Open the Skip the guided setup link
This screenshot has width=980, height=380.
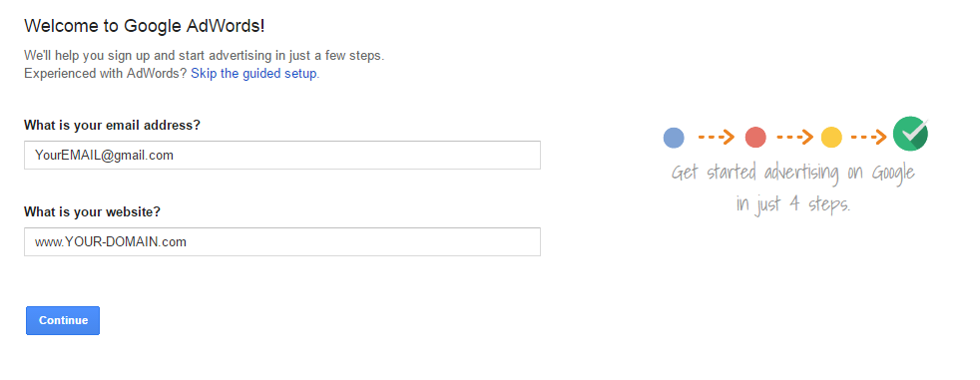(x=253, y=73)
